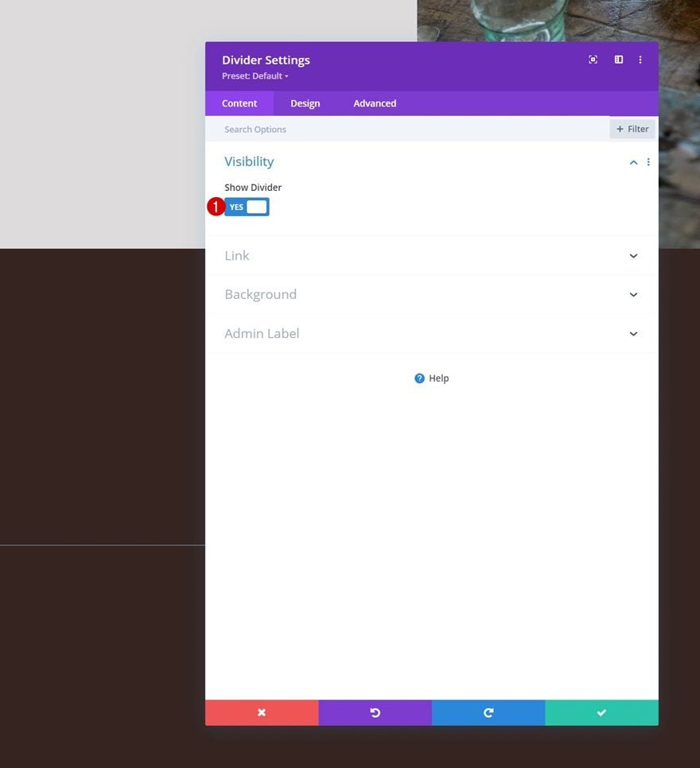Open the three-dot menu in modal header
This screenshot has height=768, width=700.
640,60
